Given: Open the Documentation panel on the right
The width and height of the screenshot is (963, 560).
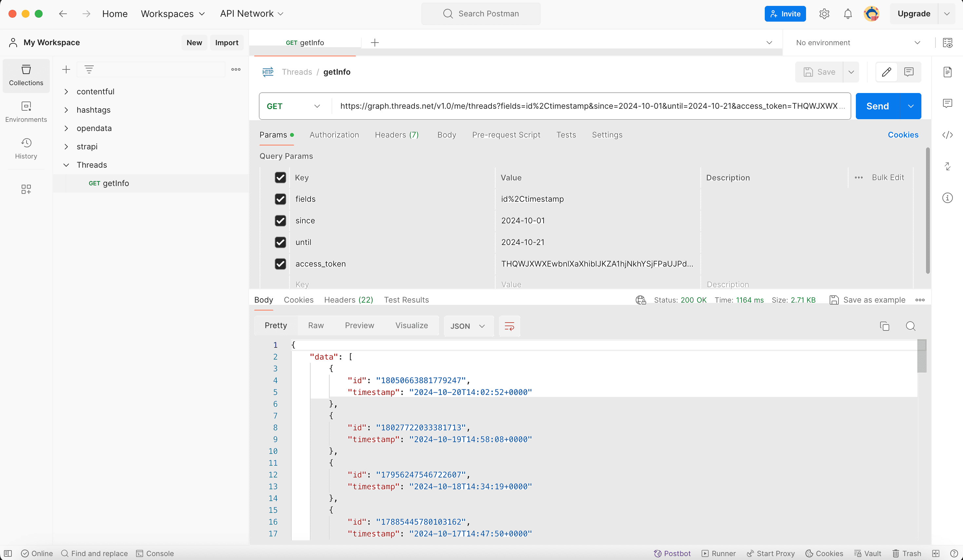Looking at the screenshot, I should click(948, 72).
